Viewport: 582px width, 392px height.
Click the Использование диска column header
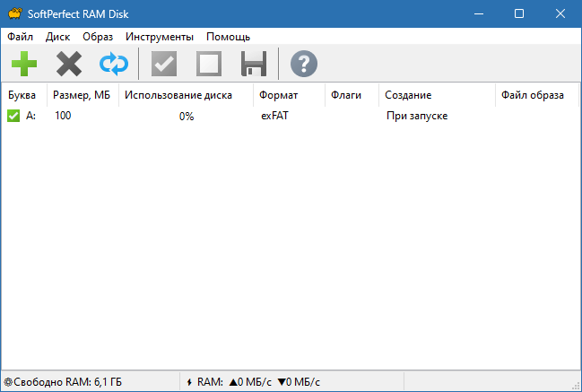(x=186, y=95)
